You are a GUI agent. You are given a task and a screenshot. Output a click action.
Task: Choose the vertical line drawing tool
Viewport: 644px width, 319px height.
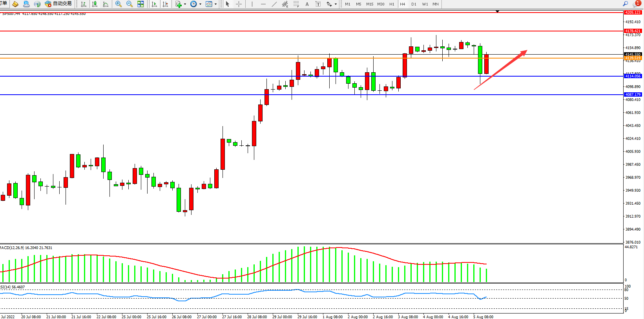[252, 4]
